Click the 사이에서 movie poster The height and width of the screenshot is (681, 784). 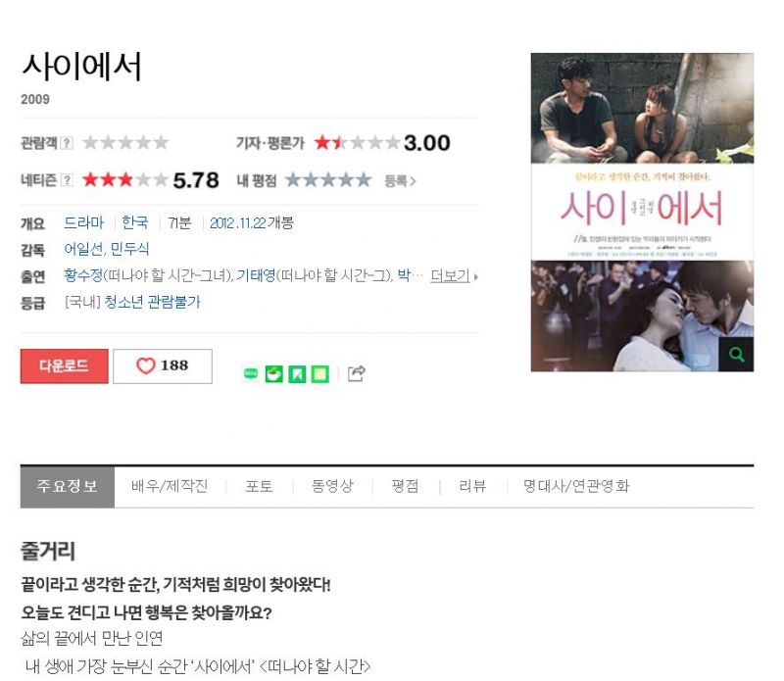642,212
